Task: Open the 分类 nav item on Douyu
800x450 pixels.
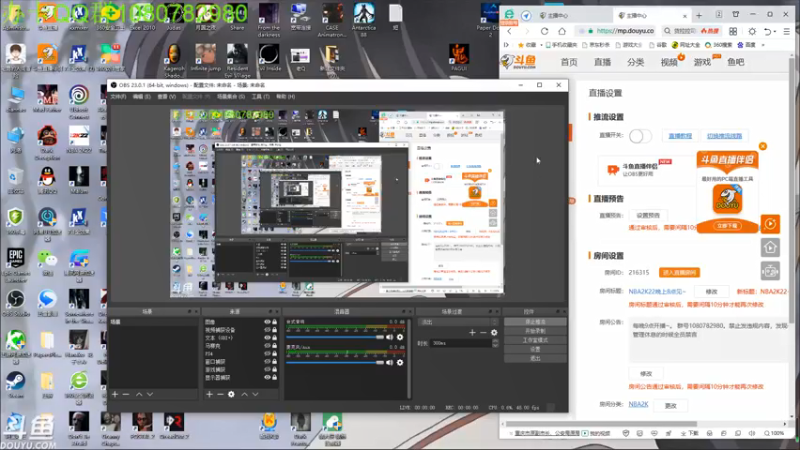Action: coord(635,62)
